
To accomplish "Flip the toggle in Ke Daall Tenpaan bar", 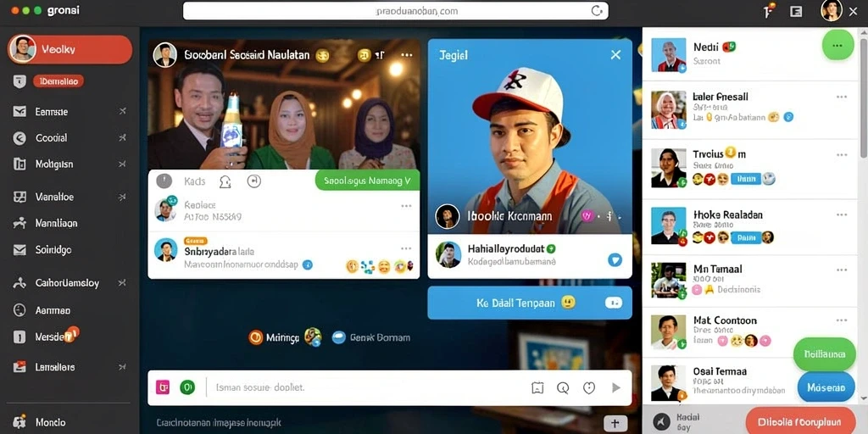I will coord(614,303).
